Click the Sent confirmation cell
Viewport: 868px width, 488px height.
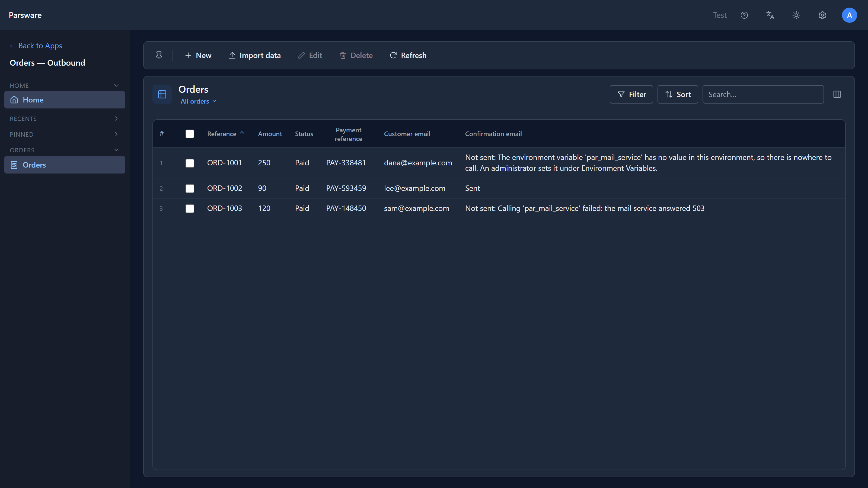click(473, 188)
